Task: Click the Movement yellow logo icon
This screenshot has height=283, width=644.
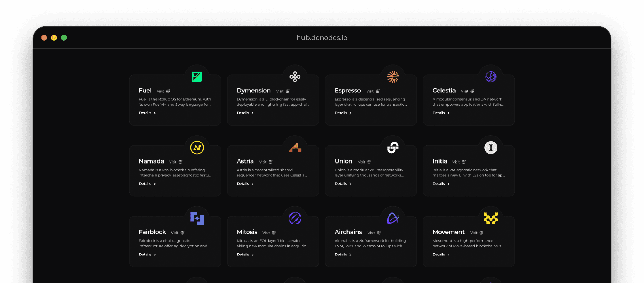Action: pos(491,218)
